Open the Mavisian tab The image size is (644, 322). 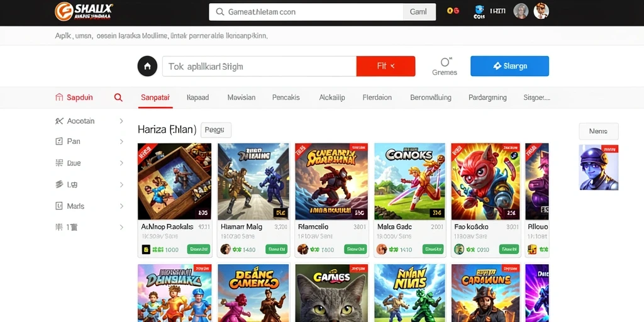[241, 97]
